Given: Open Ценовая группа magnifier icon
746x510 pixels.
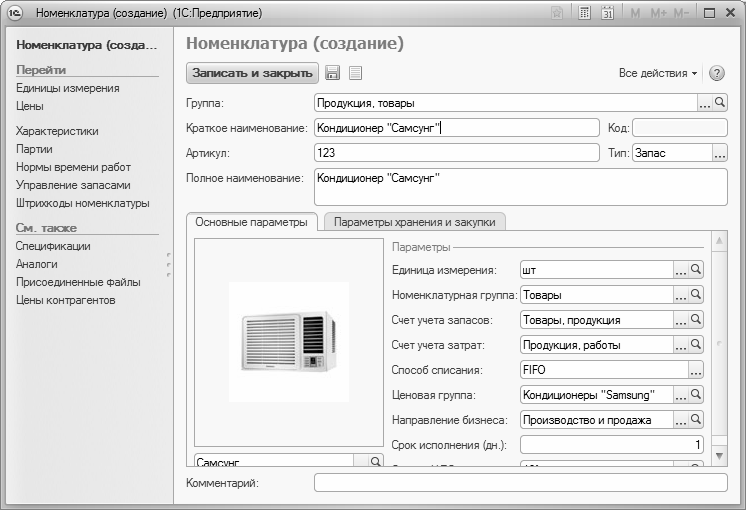Looking at the screenshot, I should pos(696,394).
